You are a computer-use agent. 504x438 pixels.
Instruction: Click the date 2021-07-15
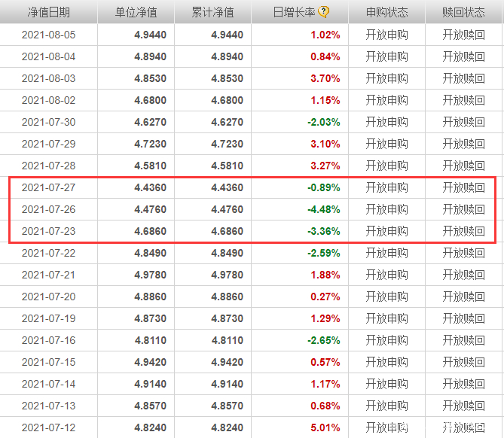48,362
